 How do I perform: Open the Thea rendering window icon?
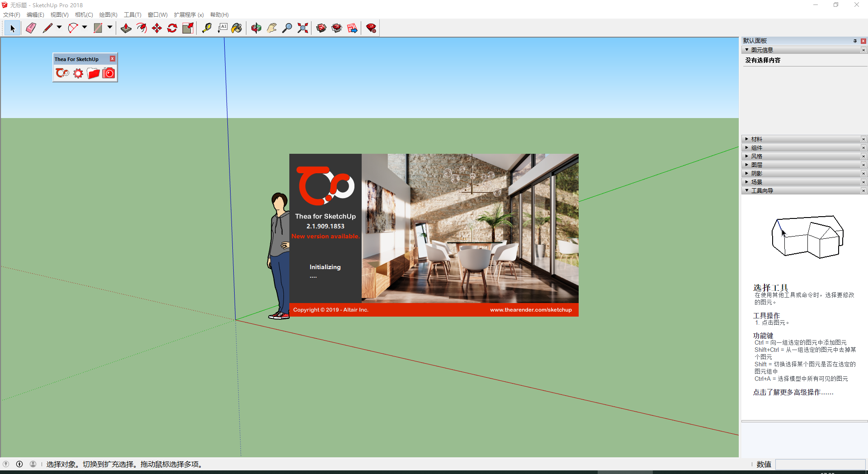62,73
